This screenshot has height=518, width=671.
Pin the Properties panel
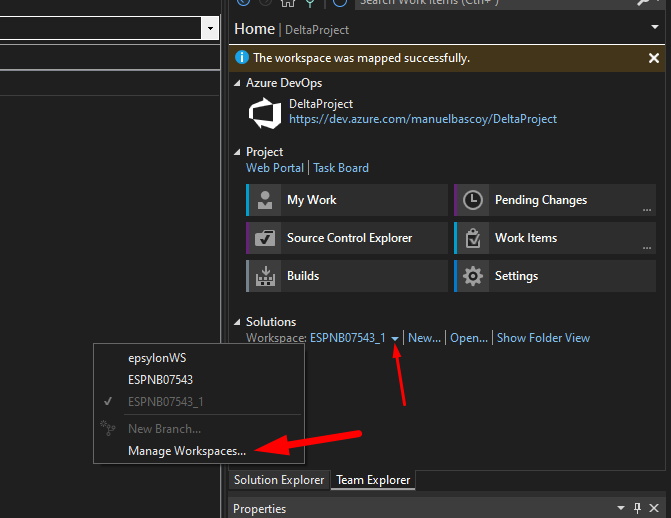[x=637, y=509]
